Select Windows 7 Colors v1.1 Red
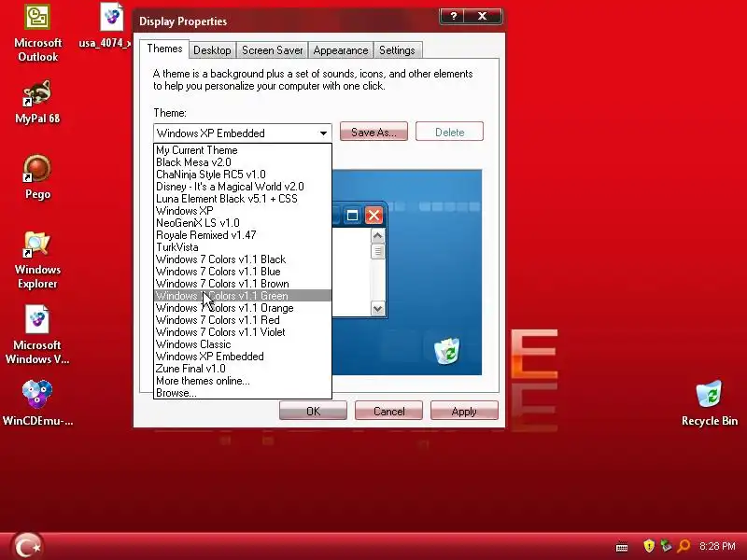Image resolution: width=747 pixels, height=560 pixels. tap(243, 320)
